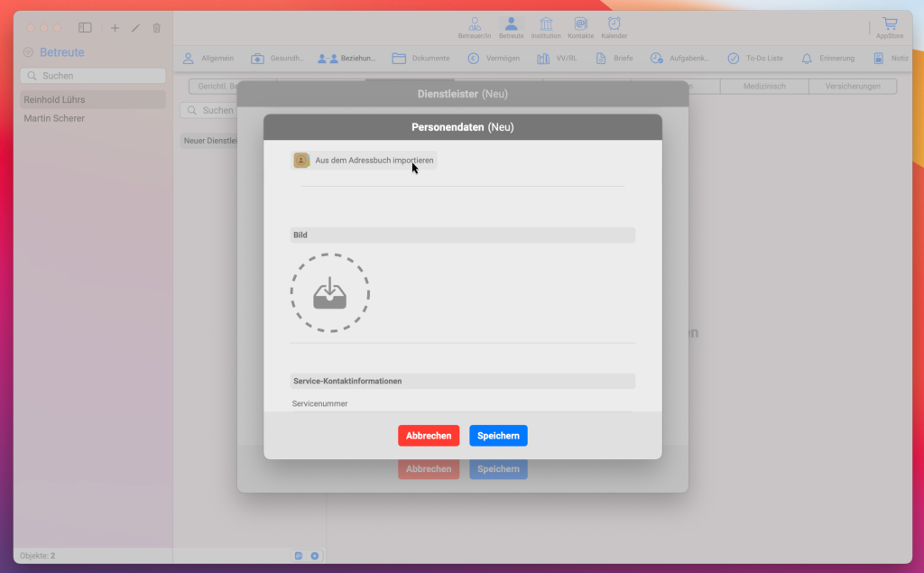Click the sidebar Suchen search field
Screen dimensions: 924x573
point(93,76)
